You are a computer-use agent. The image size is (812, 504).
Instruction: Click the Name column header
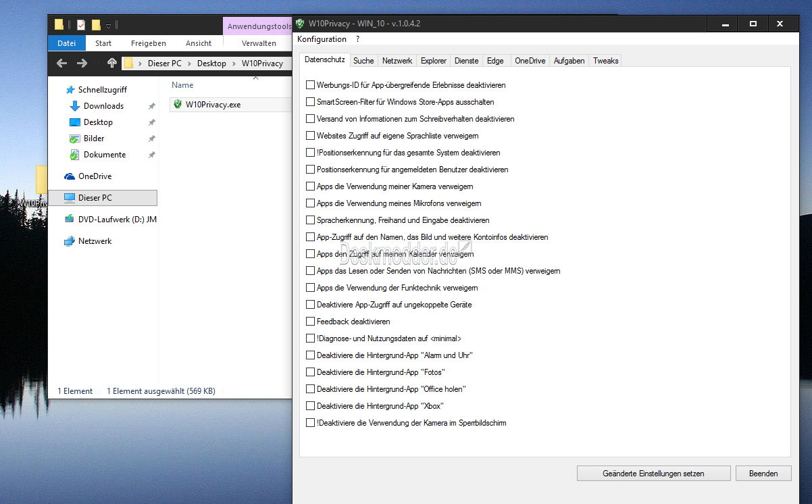(x=182, y=85)
